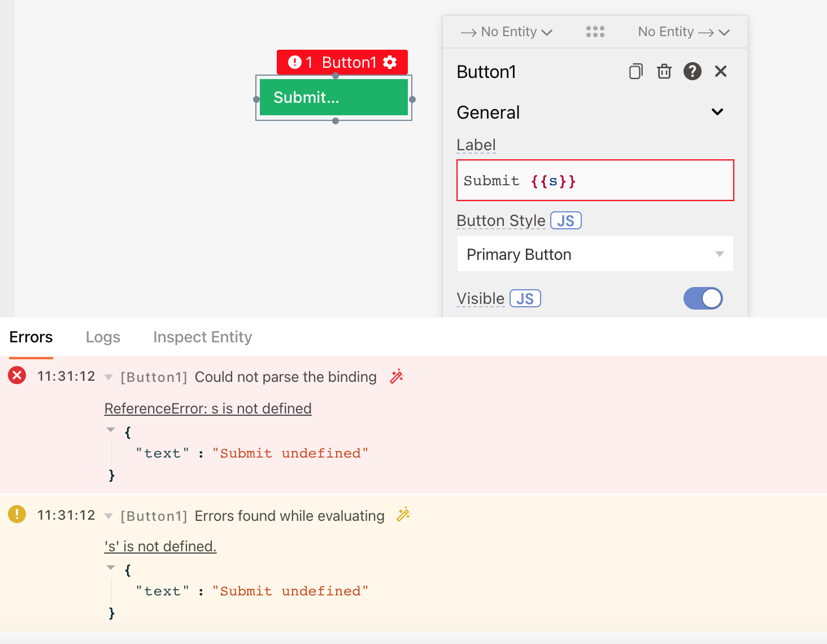Click the yellow warning icon at 11:31:12
Viewport: 827px width, 644px height.
pyautogui.click(x=17, y=514)
